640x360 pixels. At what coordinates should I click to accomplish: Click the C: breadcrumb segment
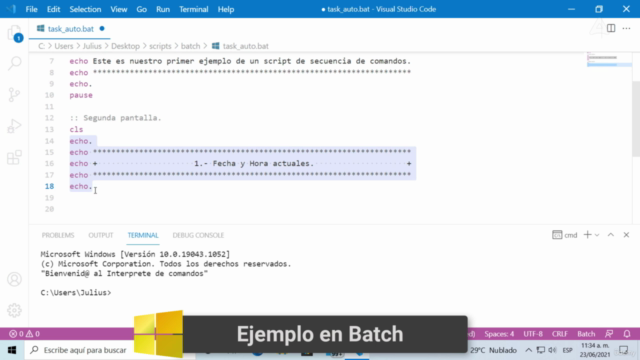point(41,46)
